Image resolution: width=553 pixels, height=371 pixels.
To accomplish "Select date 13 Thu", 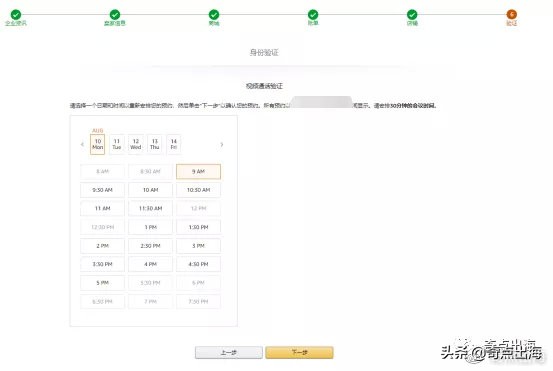I will point(155,144).
